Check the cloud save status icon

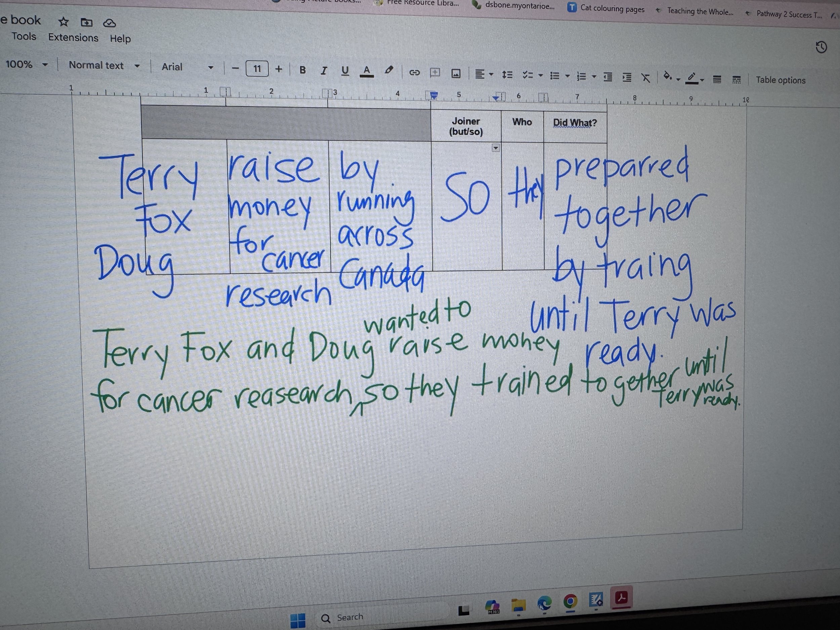(109, 24)
